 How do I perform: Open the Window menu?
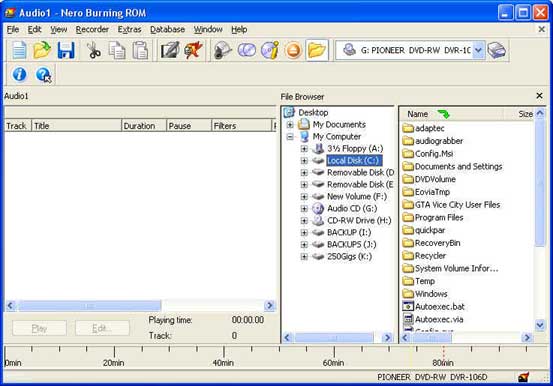pos(208,30)
